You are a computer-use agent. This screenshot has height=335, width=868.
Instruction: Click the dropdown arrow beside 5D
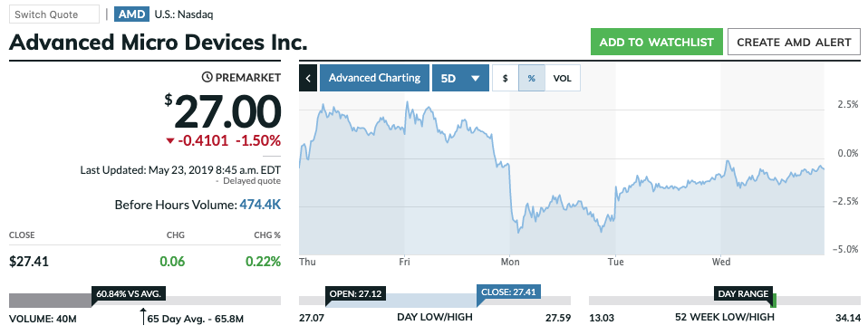click(x=475, y=79)
